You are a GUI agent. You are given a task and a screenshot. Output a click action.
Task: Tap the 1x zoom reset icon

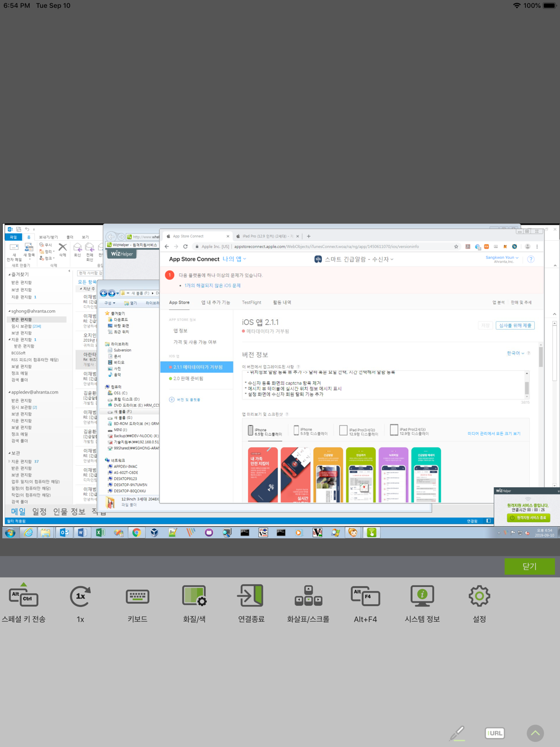pyautogui.click(x=80, y=596)
